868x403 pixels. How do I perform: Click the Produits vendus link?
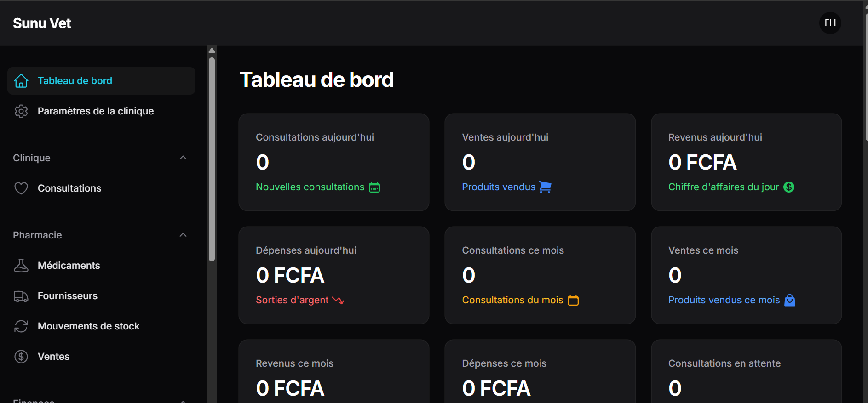499,187
